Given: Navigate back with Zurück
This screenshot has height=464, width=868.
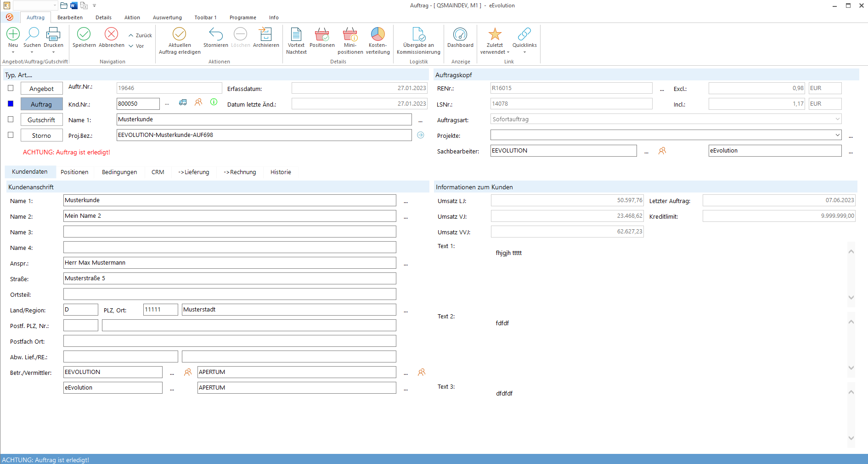Looking at the screenshot, I should point(141,35).
